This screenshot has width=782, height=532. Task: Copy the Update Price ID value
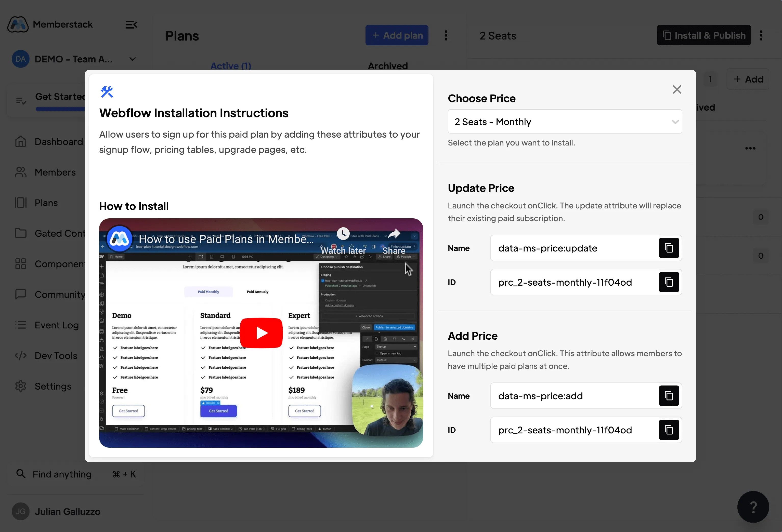point(668,282)
